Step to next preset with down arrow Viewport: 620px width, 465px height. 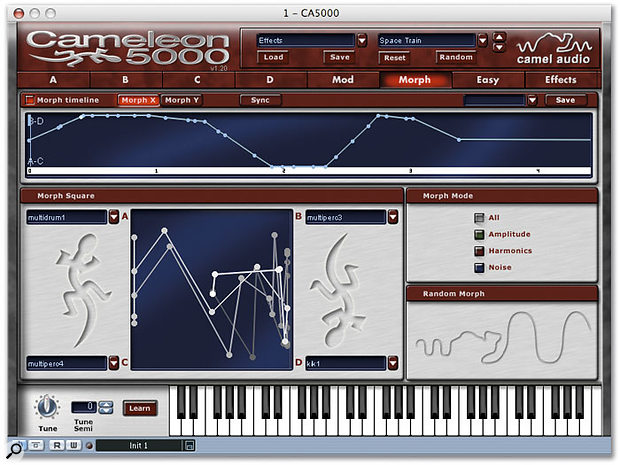tap(499, 47)
